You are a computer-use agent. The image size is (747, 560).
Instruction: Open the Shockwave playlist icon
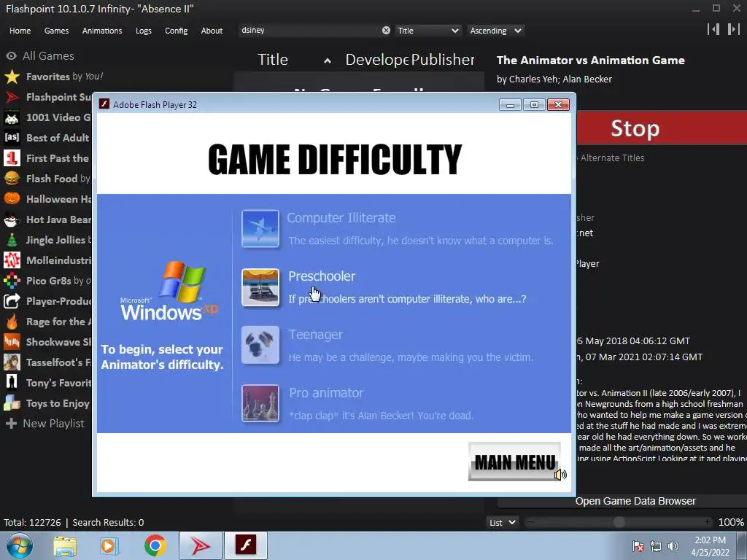pyautogui.click(x=12, y=342)
